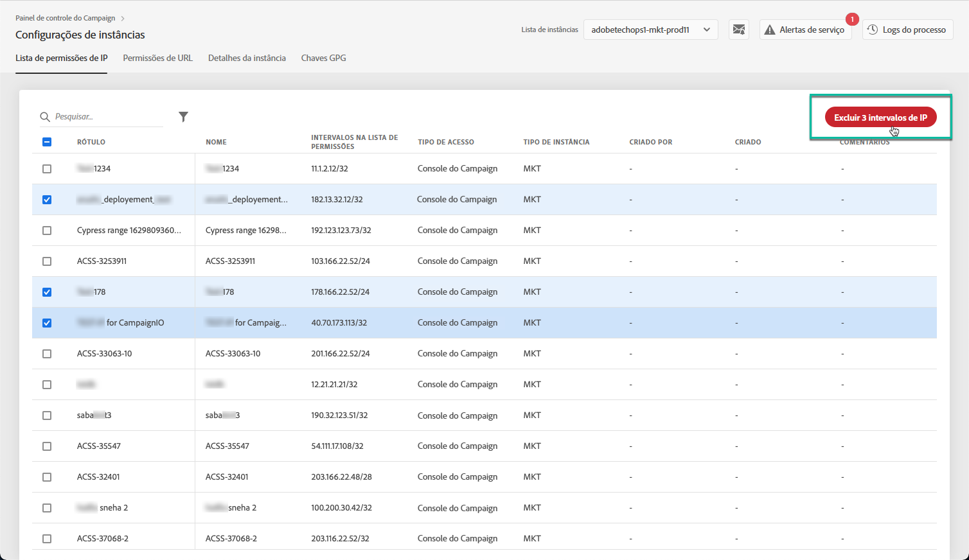Screen dimensions: 969x560
Task: Go to Detalhes da instância tab
Action: point(247,58)
